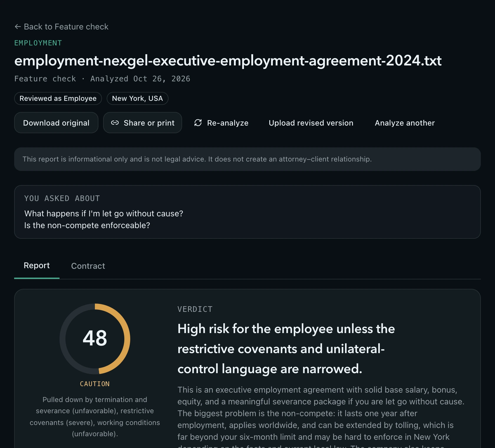Click the question about being let go without cause

tap(104, 213)
